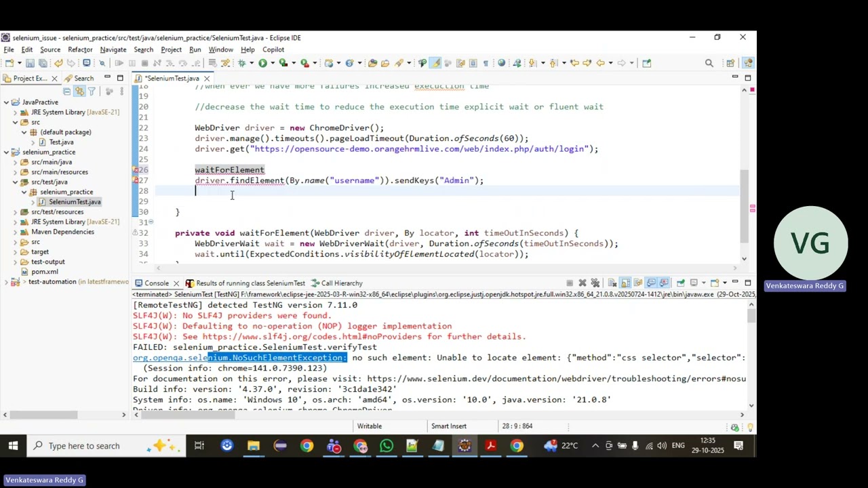The image size is (868, 488).
Task: Switch to Results of running class SeleniumTest tab
Action: [245, 283]
